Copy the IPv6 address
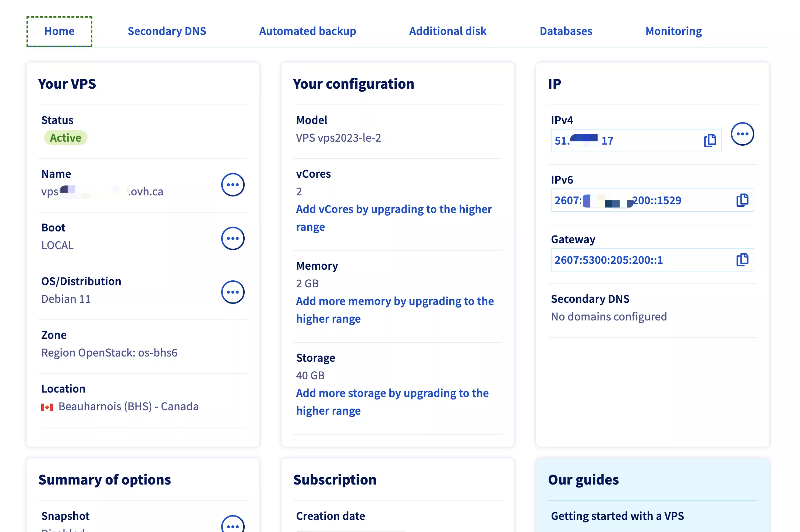Screen dimensions: 800x532 point(742,200)
